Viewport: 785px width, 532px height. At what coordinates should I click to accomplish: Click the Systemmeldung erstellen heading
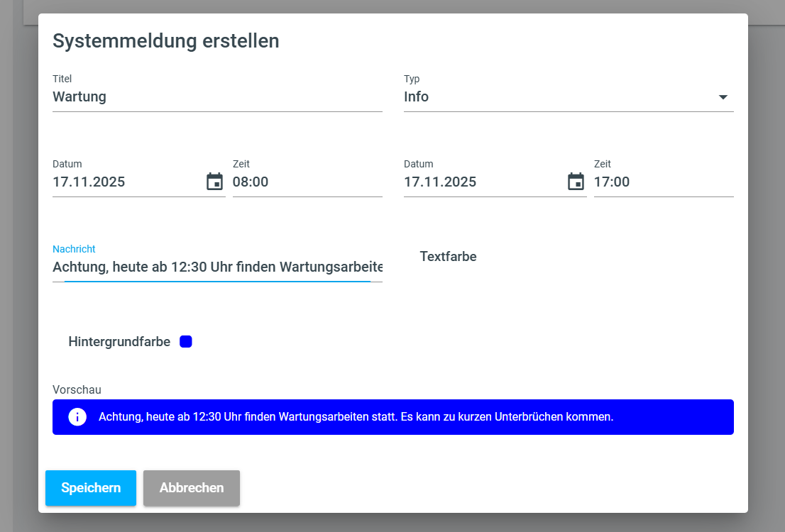(165, 41)
